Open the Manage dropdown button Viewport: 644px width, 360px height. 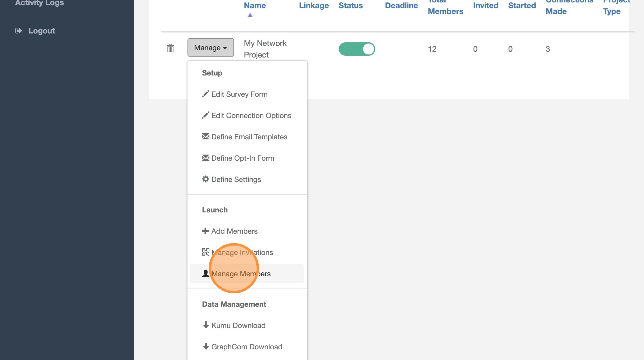[211, 47]
